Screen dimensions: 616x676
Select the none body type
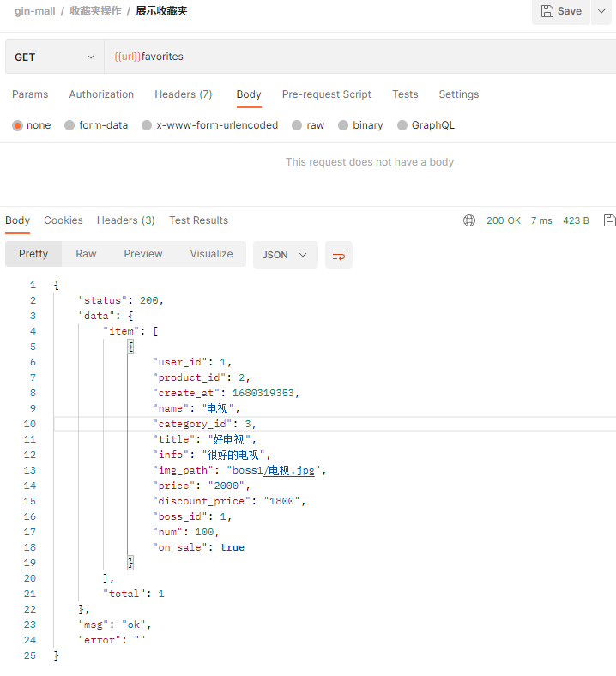(17, 125)
